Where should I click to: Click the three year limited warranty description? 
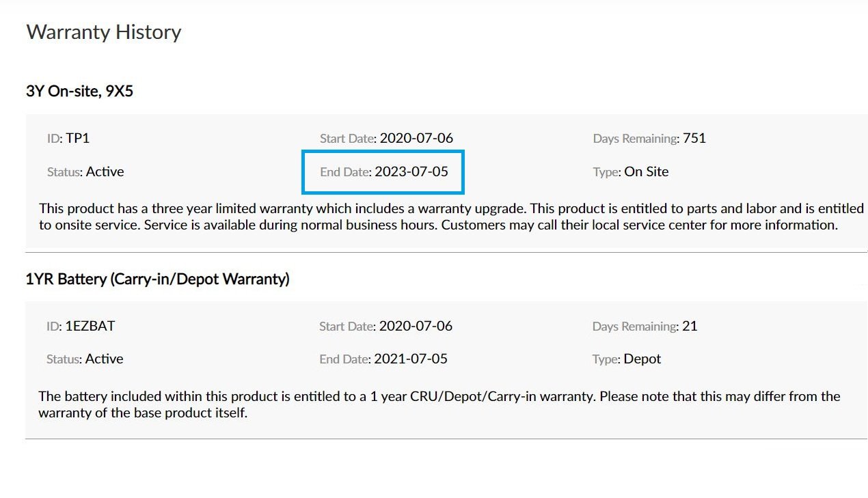451,217
